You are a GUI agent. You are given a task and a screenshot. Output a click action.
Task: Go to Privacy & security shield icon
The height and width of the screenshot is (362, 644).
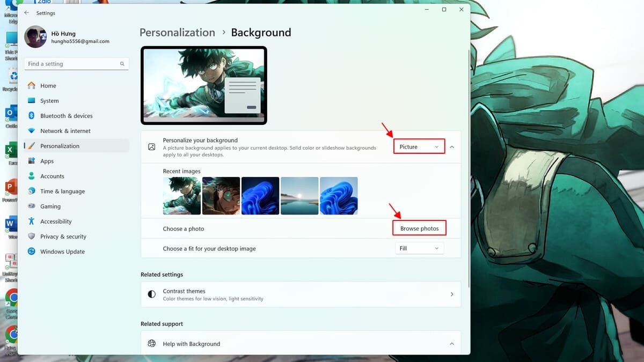[x=31, y=237]
